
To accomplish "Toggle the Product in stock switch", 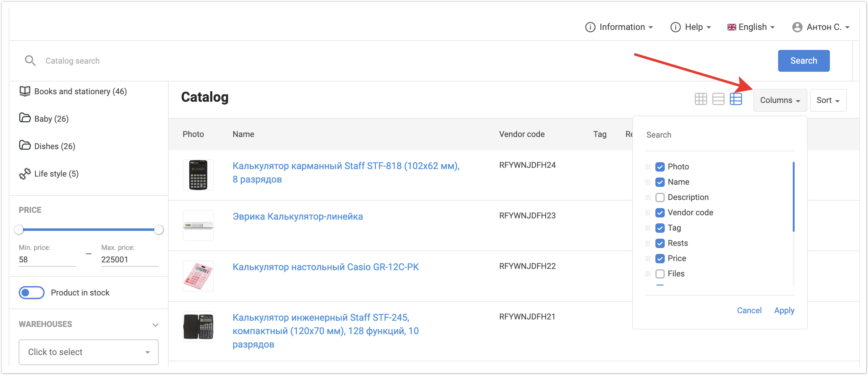I will coord(31,293).
